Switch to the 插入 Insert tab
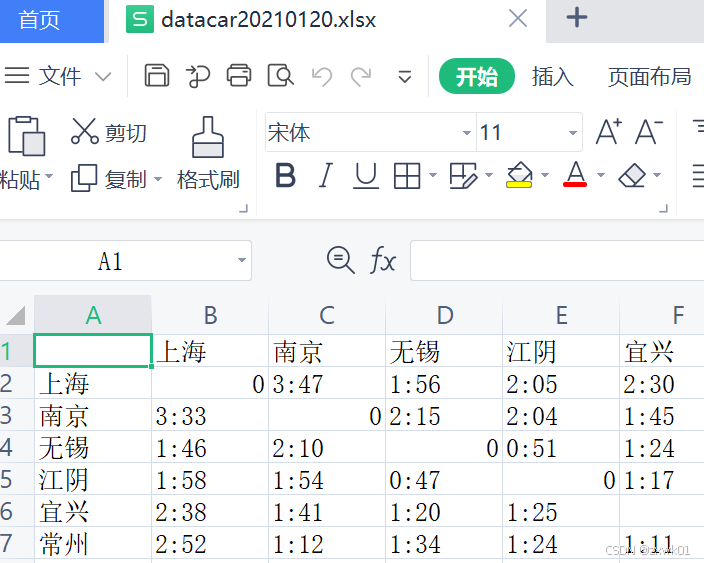Image resolution: width=704 pixels, height=563 pixels. click(553, 76)
